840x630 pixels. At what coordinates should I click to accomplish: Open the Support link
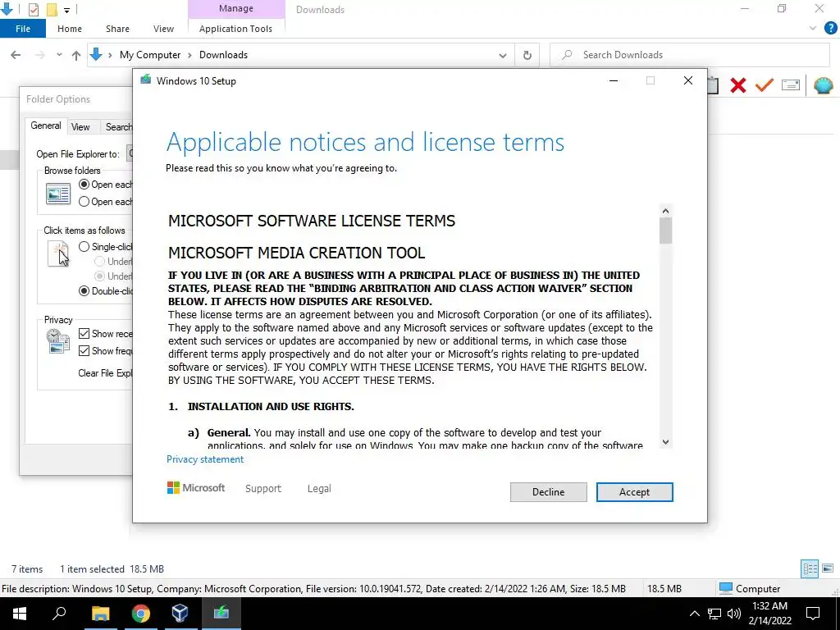pos(263,489)
